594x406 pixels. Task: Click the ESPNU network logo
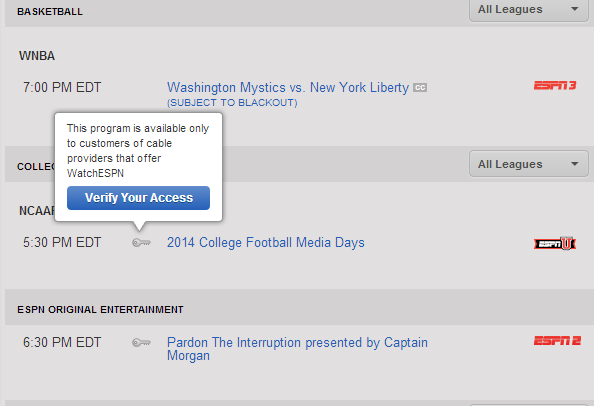pos(555,244)
